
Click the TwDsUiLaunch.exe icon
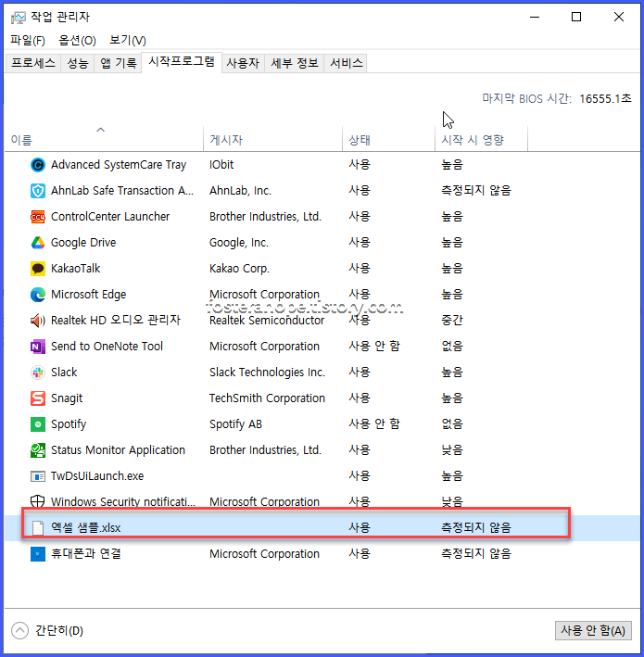[x=38, y=476]
